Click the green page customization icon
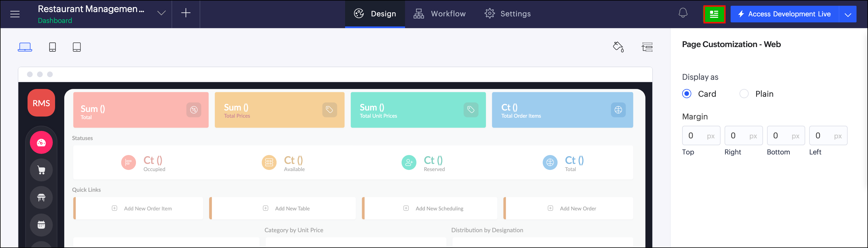Viewport: 868px width, 248px height. click(x=714, y=14)
